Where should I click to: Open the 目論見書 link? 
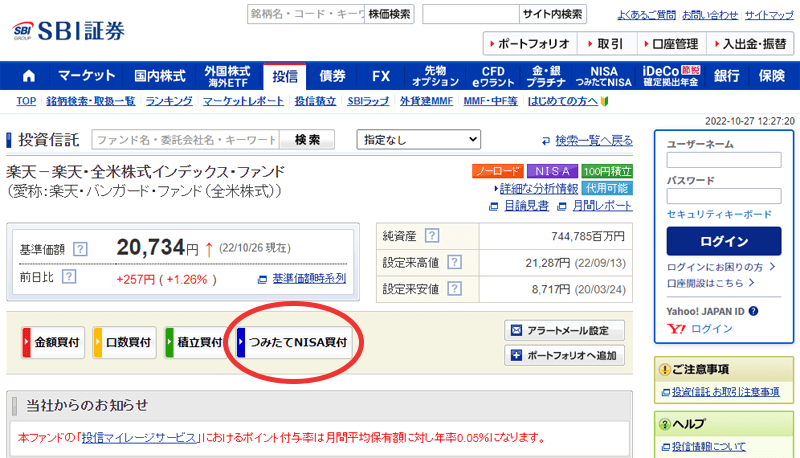527,206
